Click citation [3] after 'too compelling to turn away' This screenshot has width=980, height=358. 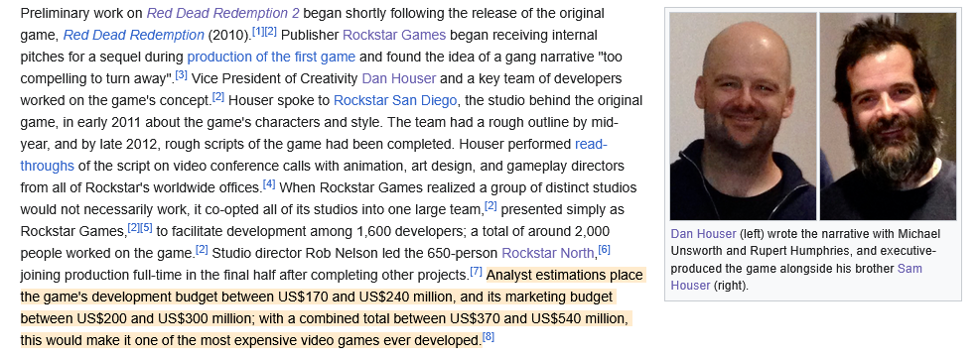(182, 74)
